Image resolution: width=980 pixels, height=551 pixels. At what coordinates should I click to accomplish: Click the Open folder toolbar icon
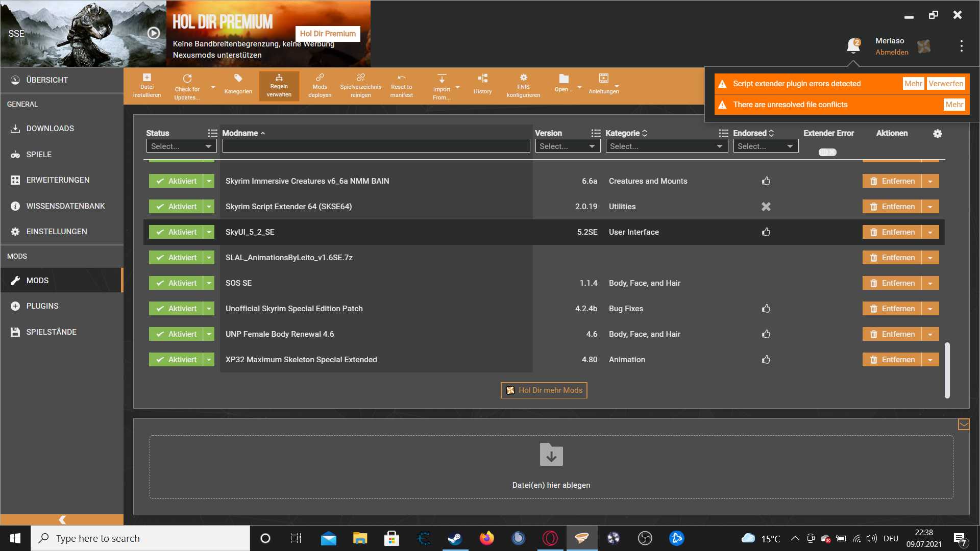563,84
